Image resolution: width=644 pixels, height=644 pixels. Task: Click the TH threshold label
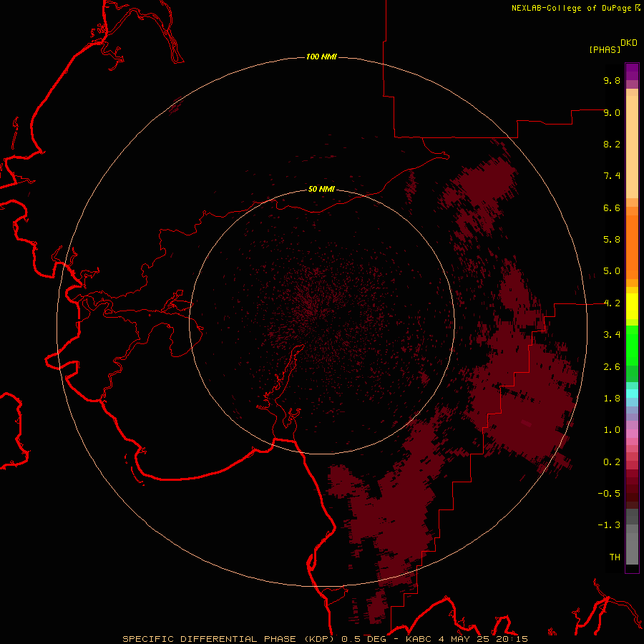(615, 557)
